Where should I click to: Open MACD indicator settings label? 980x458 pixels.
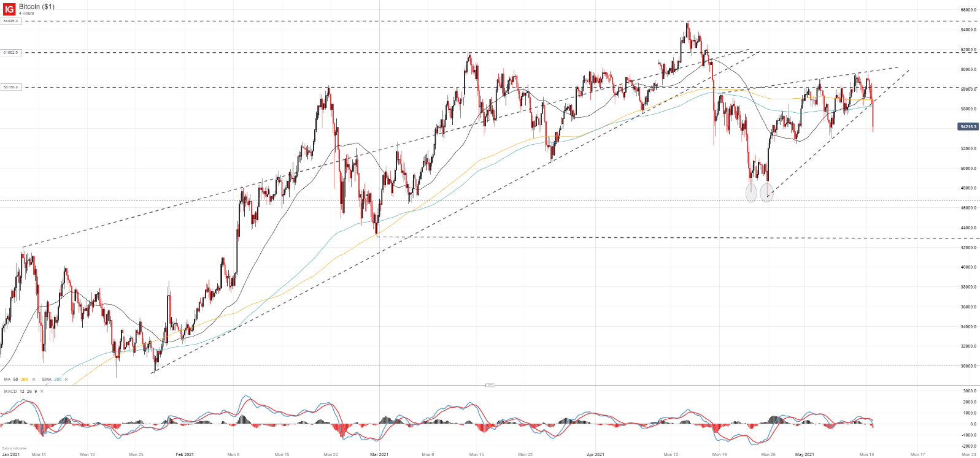[x=10, y=391]
